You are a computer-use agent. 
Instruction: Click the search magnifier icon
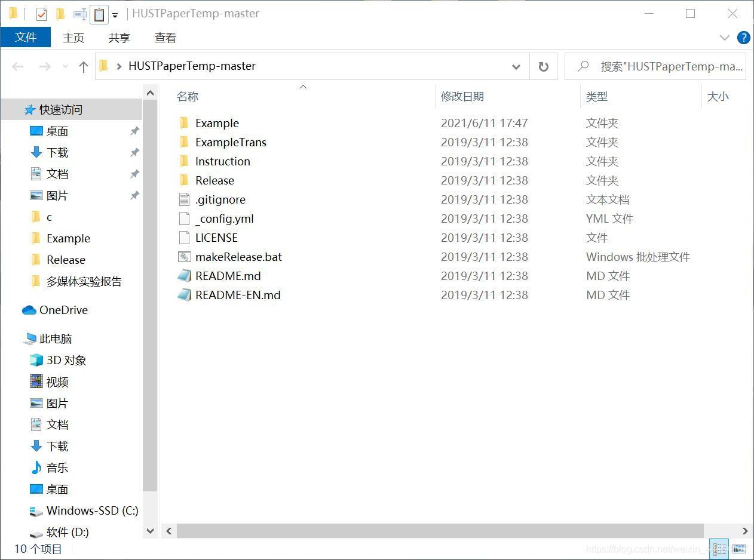(584, 66)
